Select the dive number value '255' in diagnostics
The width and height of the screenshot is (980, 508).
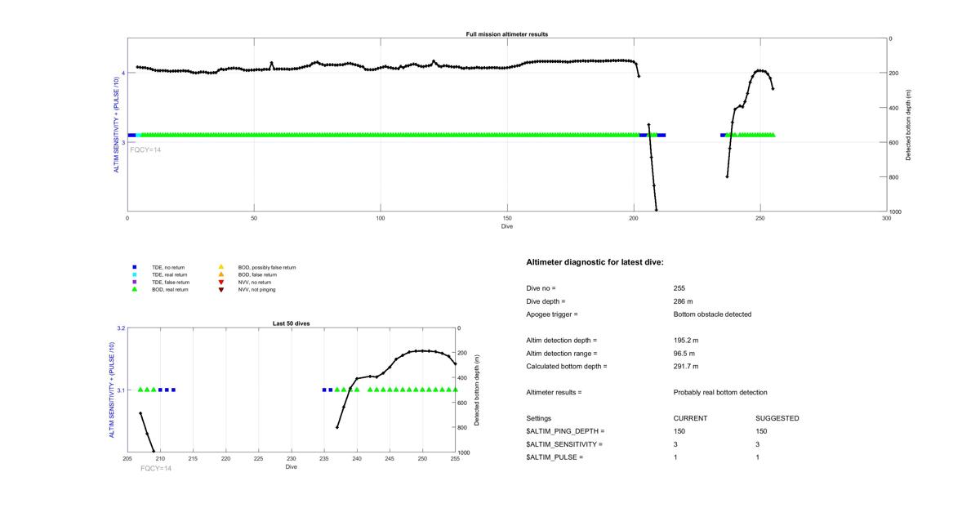tap(679, 288)
